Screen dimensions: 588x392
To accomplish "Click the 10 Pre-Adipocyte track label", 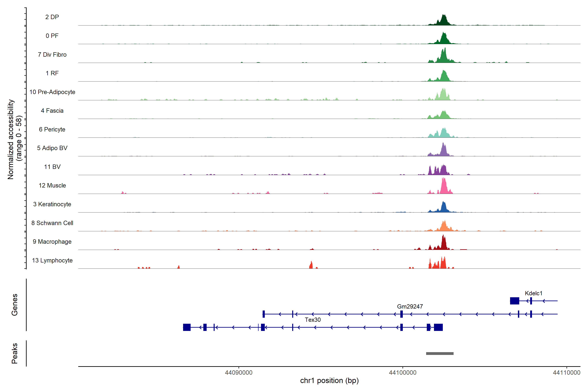I will 52,92.
